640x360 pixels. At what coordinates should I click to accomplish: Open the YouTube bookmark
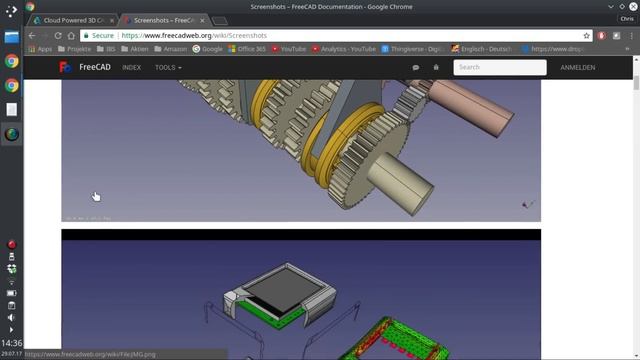tap(289, 49)
